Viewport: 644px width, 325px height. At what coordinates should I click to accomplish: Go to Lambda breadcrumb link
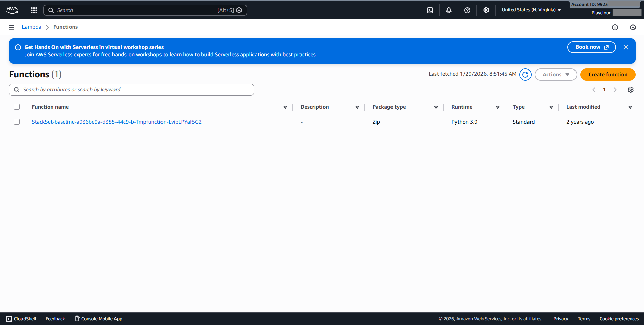pyautogui.click(x=32, y=27)
